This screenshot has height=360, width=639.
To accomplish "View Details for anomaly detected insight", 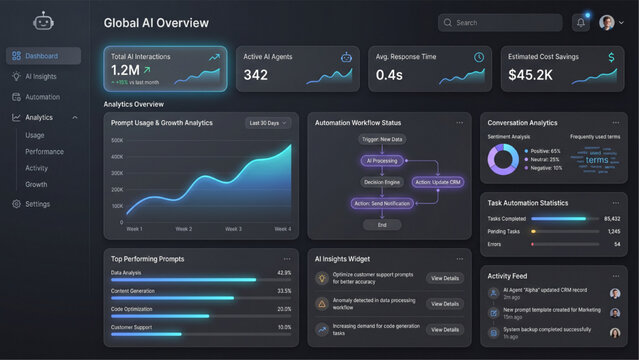I will (445, 304).
